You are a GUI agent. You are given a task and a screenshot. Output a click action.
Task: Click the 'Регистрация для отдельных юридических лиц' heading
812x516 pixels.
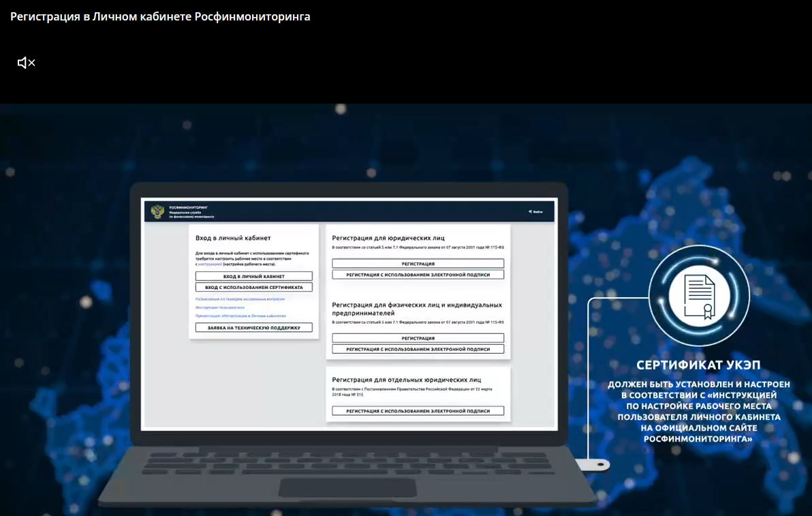click(x=407, y=380)
